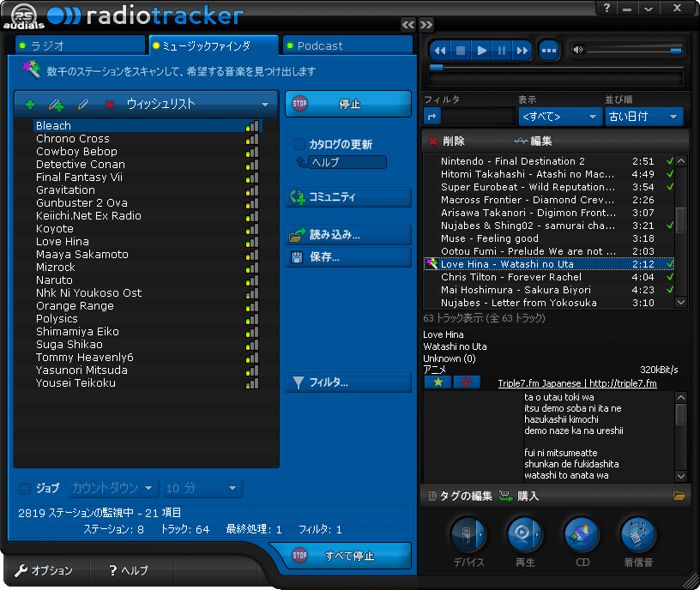The image size is (700, 590).
Task: Click the Filter (フィルタ...) button
Action: click(347, 382)
